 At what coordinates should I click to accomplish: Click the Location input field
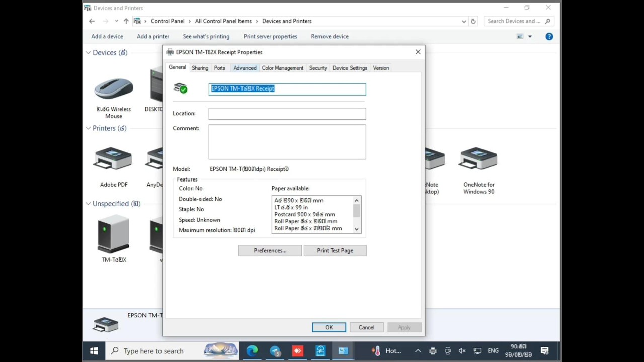[x=287, y=114]
